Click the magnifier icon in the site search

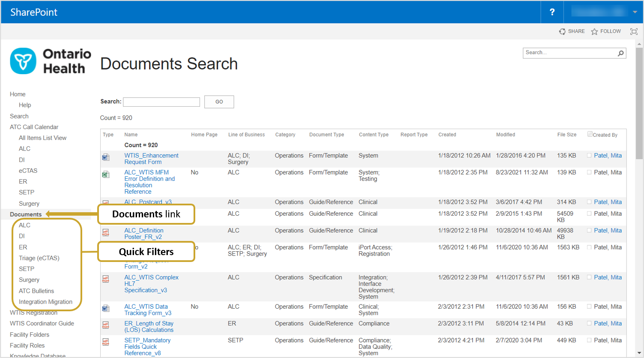(x=620, y=53)
